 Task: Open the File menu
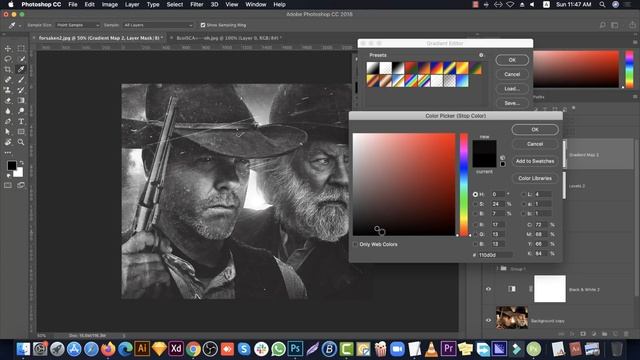pyautogui.click(x=73, y=4)
